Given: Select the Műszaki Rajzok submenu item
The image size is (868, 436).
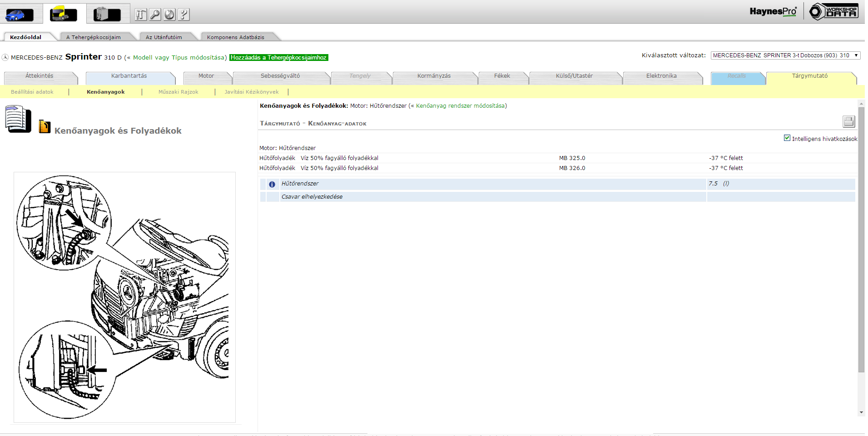Looking at the screenshot, I should click(x=178, y=92).
